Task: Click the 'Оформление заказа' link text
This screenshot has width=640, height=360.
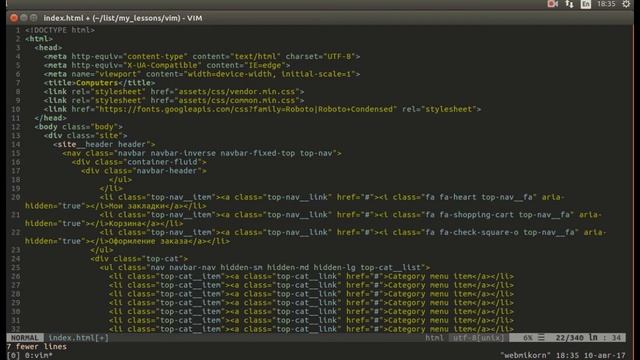Action: (148, 241)
